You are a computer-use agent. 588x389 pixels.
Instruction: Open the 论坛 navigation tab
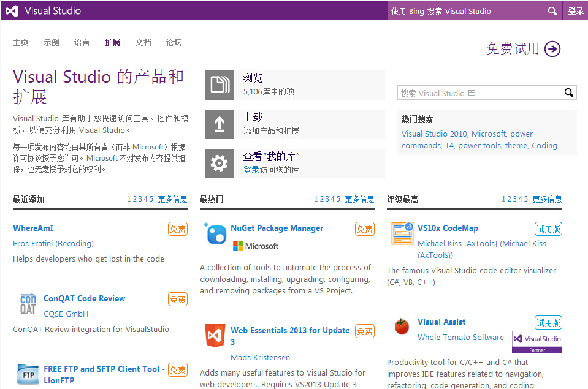pyautogui.click(x=174, y=42)
